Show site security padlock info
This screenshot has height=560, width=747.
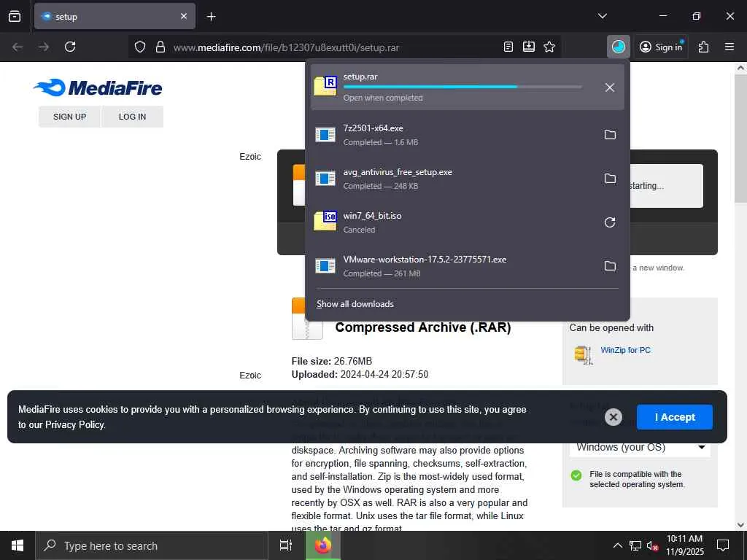[160, 47]
